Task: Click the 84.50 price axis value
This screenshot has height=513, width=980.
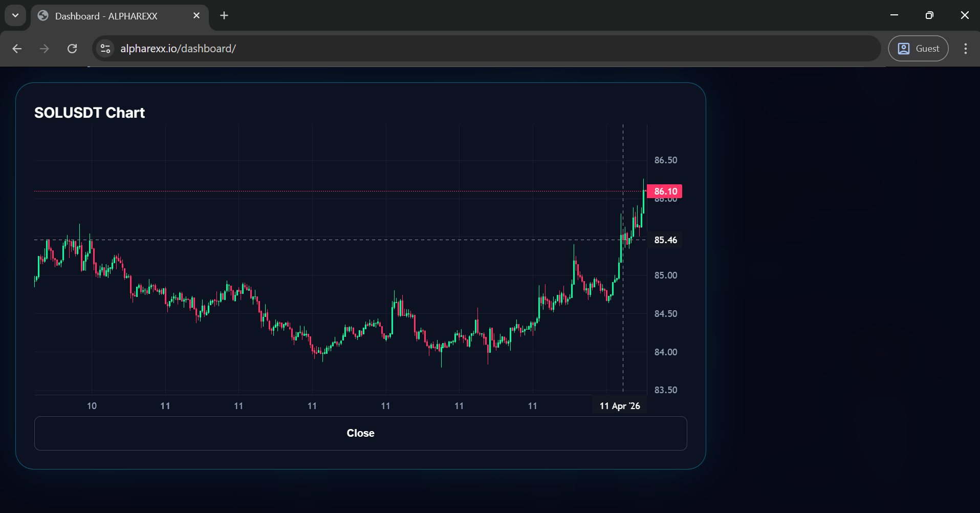Action: click(666, 314)
